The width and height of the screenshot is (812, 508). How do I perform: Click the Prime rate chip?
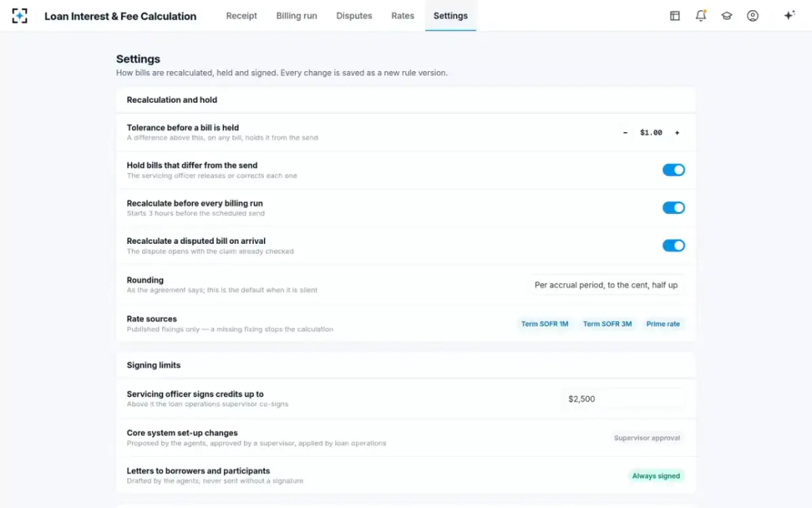point(663,324)
